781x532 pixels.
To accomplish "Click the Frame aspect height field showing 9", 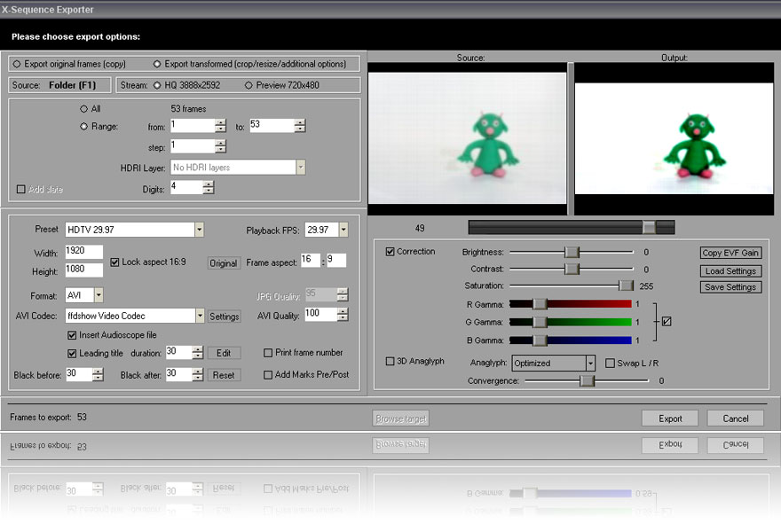I will click(x=336, y=260).
